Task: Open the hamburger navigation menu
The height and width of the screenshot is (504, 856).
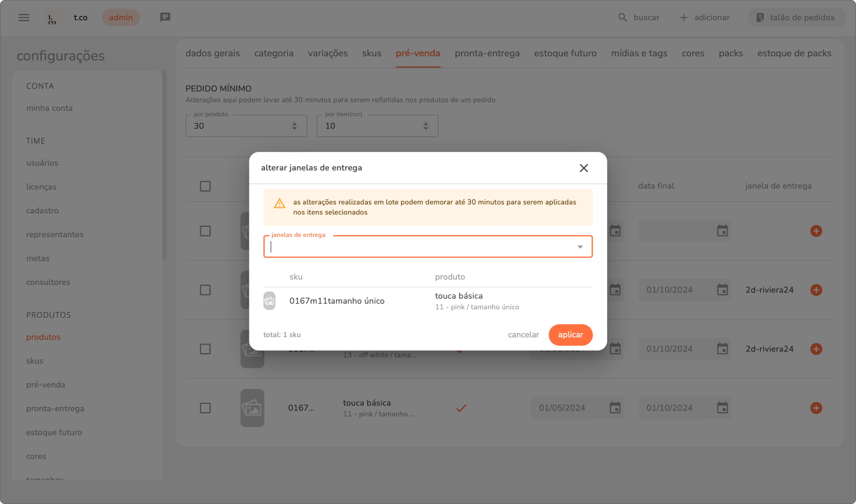Action: [x=24, y=17]
